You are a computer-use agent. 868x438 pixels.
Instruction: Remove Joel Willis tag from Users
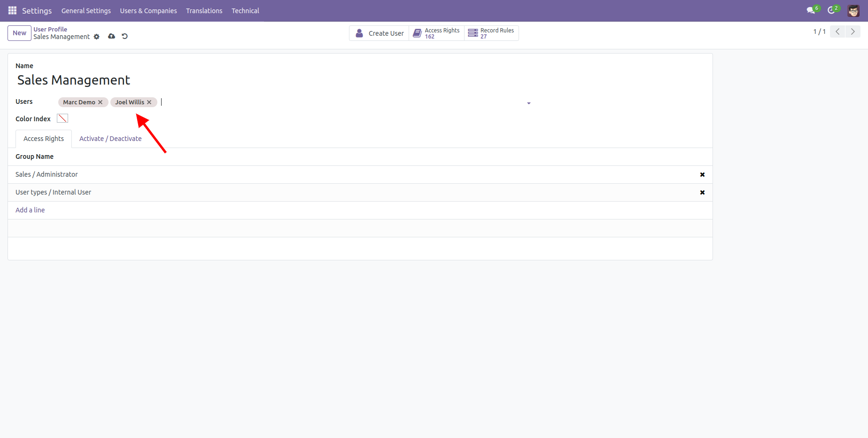pos(149,102)
